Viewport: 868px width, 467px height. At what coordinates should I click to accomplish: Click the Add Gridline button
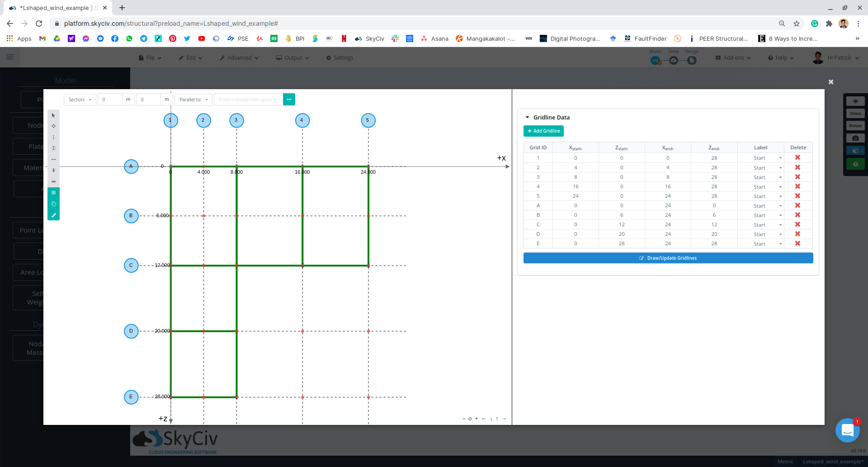[x=543, y=131]
